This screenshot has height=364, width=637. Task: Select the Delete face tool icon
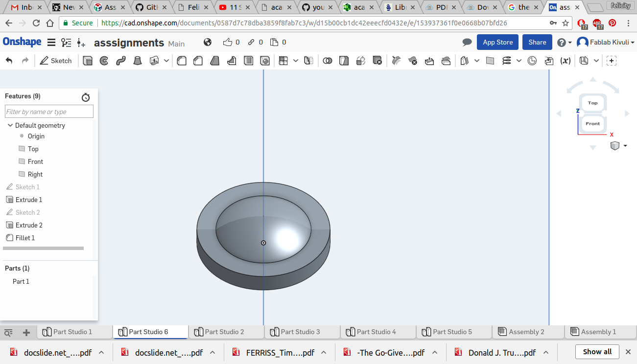pos(413,61)
